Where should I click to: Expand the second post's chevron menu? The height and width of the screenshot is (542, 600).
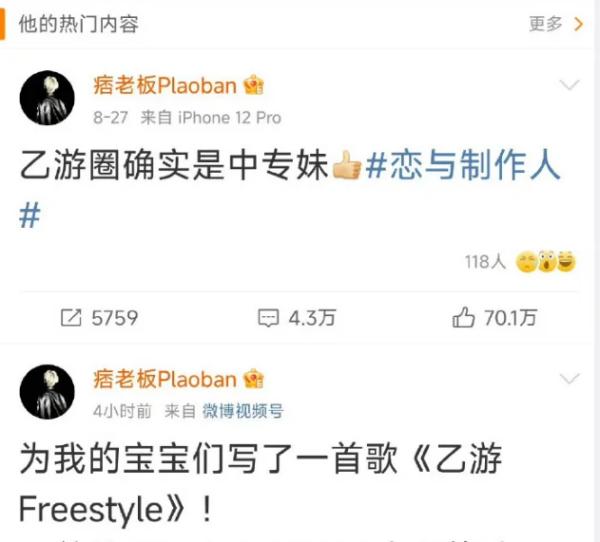tap(569, 379)
